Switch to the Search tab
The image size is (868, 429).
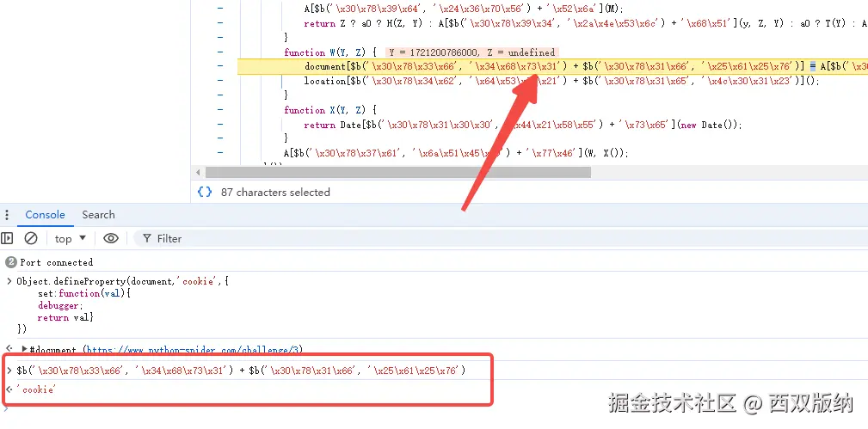click(x=99, y=215)
